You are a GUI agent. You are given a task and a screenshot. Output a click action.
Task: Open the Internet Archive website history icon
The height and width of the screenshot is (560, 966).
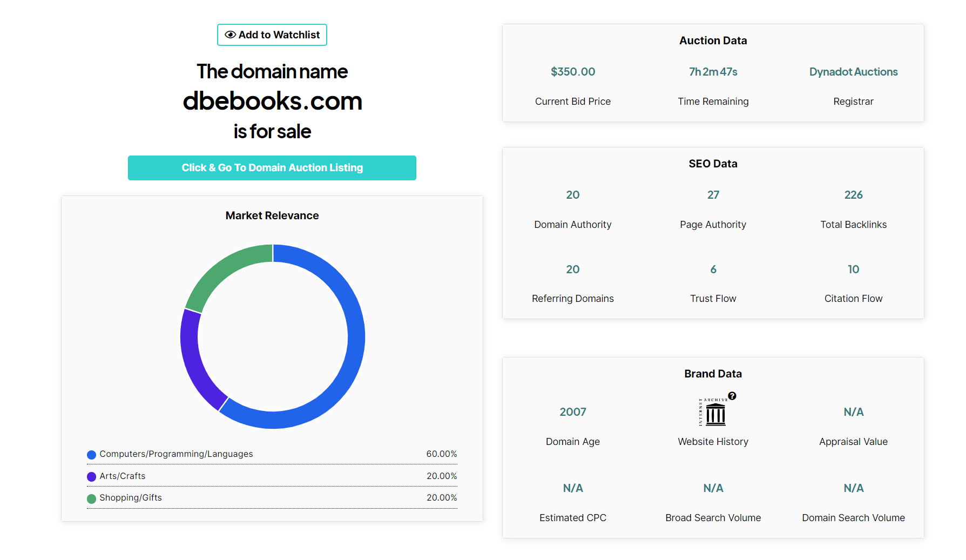713,412
